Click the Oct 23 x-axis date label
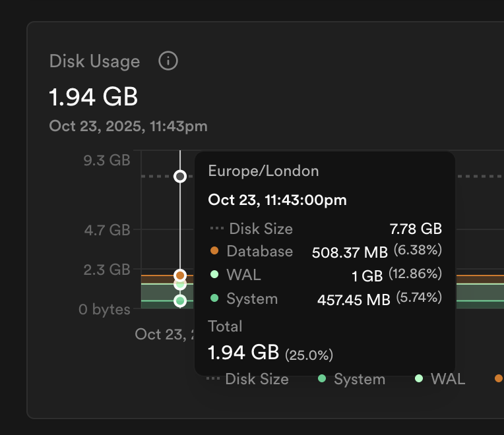 (x=162, y=333)
